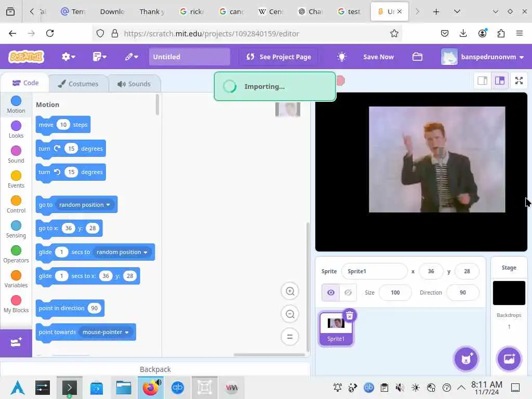
Task: Select the My Blocks category
Action: click(16, 304)
